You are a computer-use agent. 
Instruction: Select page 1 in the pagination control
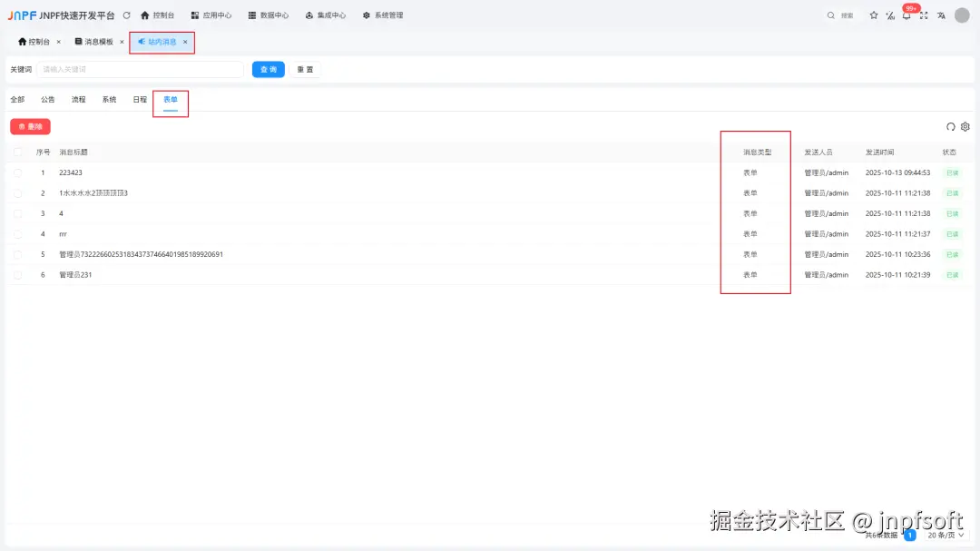point(908,536)
